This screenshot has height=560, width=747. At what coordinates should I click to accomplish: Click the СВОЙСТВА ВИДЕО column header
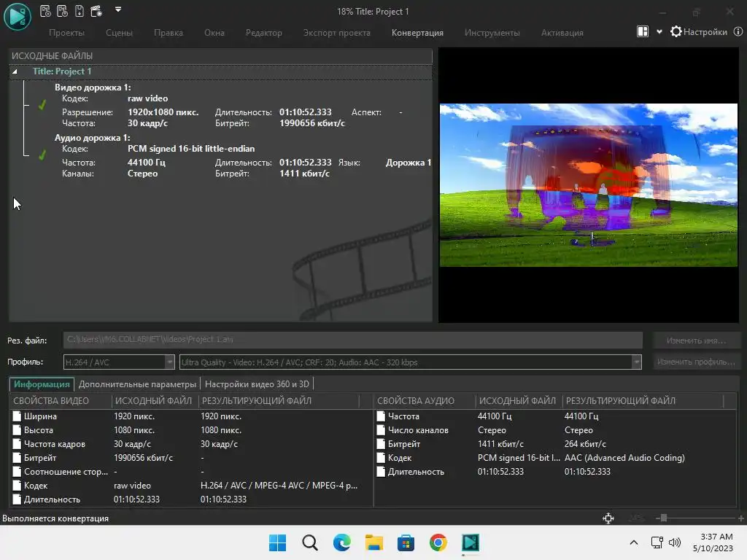pos(60,401)
